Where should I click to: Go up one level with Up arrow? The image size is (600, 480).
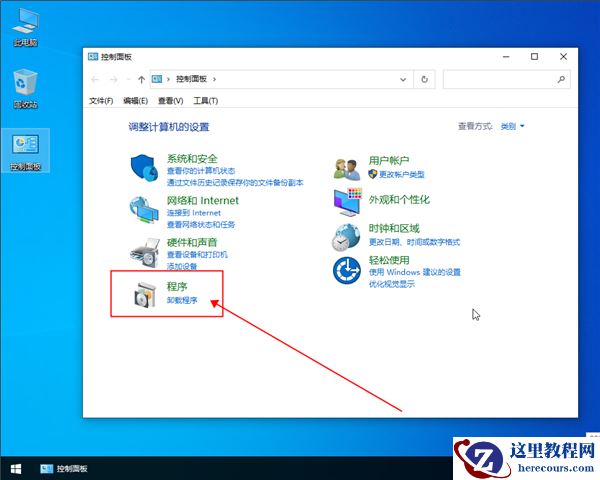tap(142, 79)
